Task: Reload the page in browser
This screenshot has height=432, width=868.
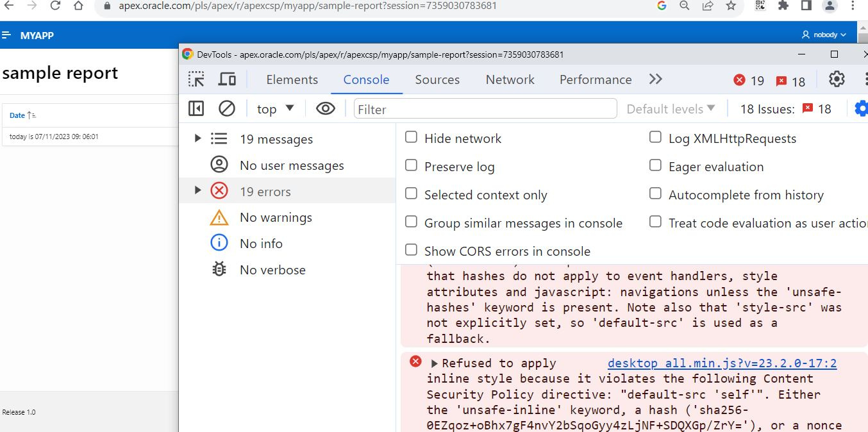Action: [55, 6]
